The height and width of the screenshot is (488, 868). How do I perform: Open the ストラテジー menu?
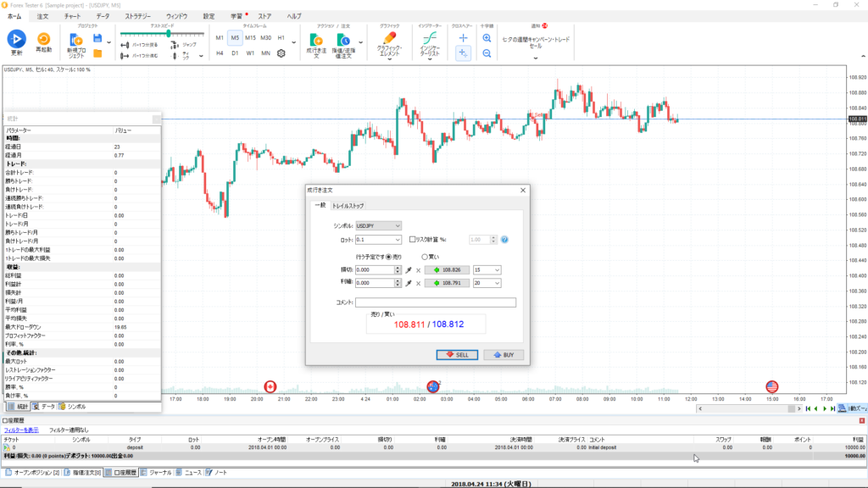click(138, 17)
